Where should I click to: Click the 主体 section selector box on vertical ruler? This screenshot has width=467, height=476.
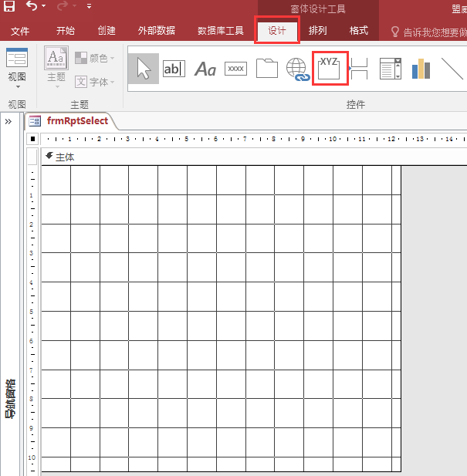pos(32,157)
